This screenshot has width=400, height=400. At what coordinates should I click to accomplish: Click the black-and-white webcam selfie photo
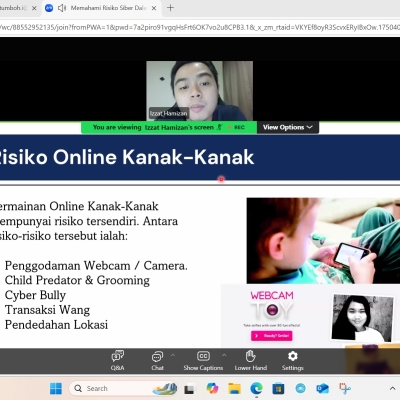point(363,318)
